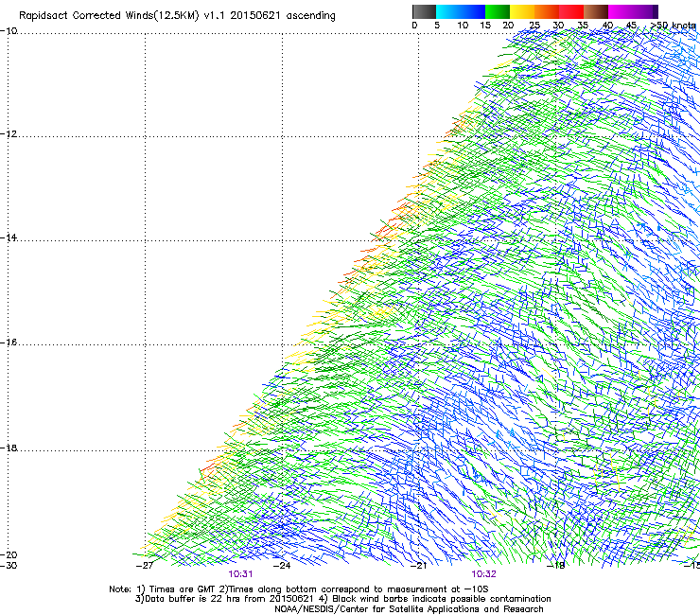Click the Times are GMT note line
This screenshot has height=615, width=700.
pyautogui.click(x=299, y=589)
